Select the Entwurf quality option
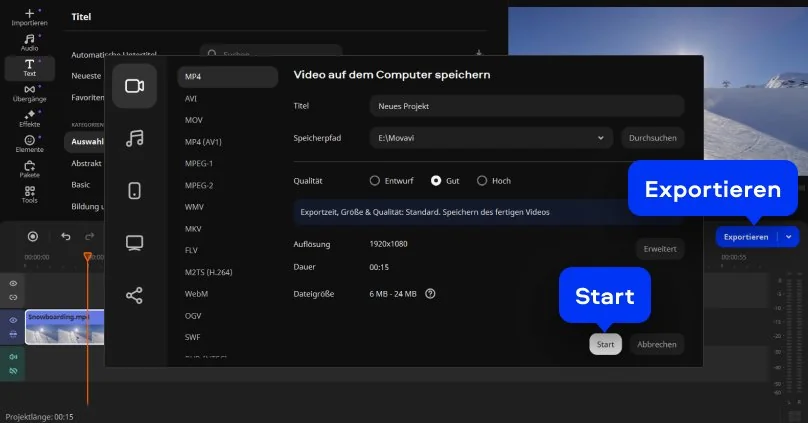Screen dimensions: 808x423 [x=375, y=181]
